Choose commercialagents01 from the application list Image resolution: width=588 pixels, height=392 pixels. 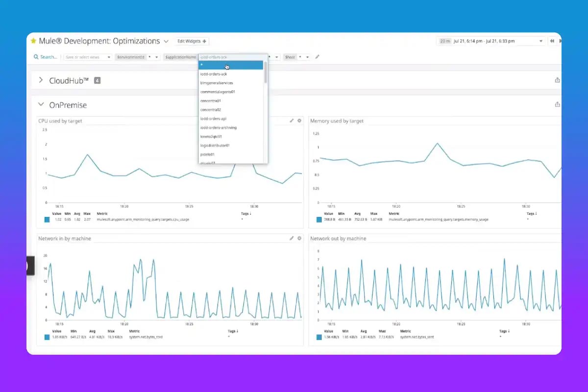231,92
